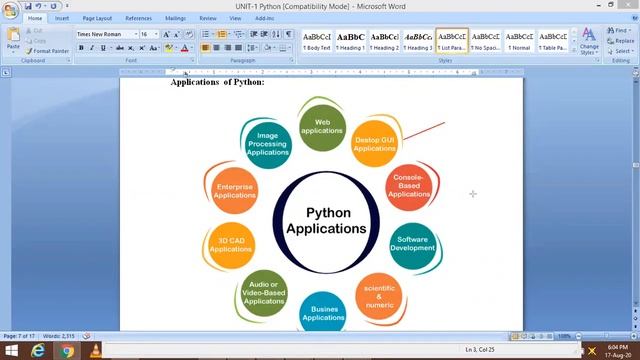Open Change Case menu
The width and height of the screenshot is (640, 360).
(153, 48)
